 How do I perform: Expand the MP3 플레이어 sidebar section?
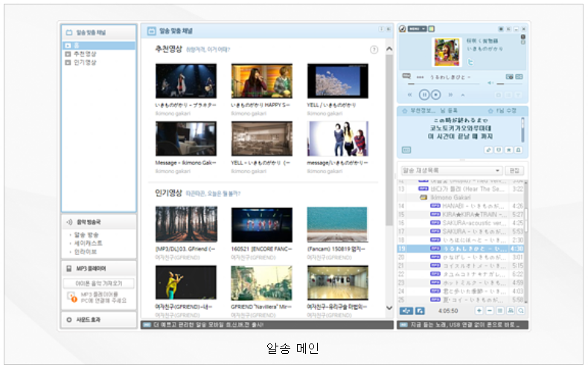(99, 268)
